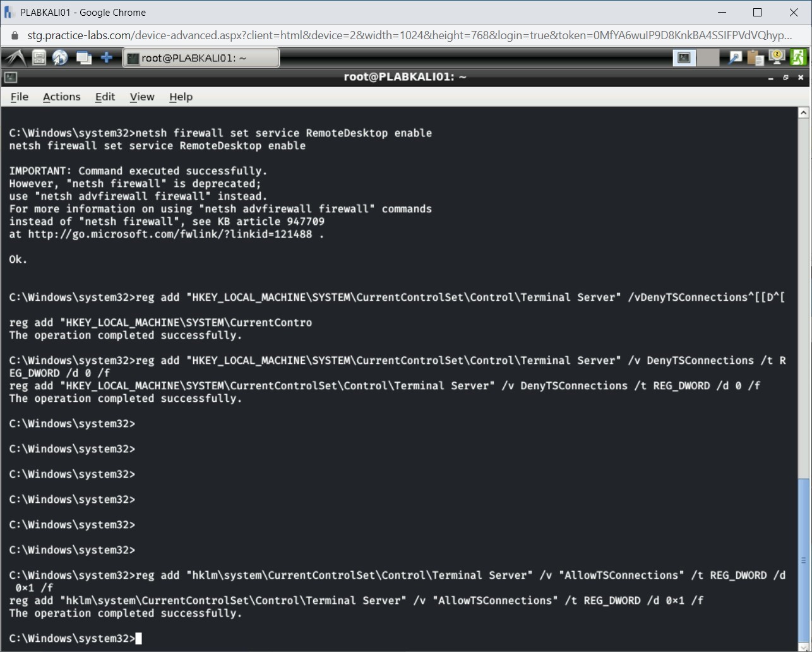Image resolution: width=812 pixels, height=652 pixels.
Task: Open the magnifier search tray icon
Action: pos(735,58)
